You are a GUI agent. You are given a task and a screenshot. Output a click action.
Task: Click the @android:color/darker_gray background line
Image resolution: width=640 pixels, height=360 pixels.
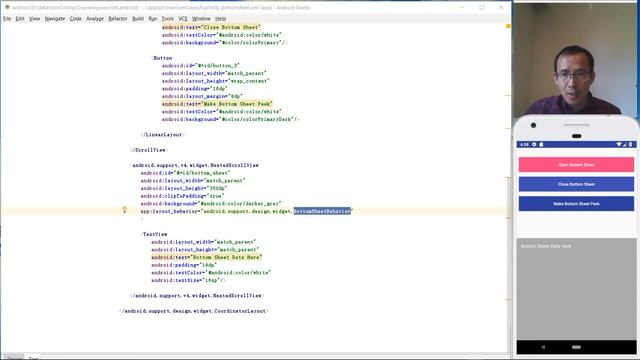(x=211, y=203)
